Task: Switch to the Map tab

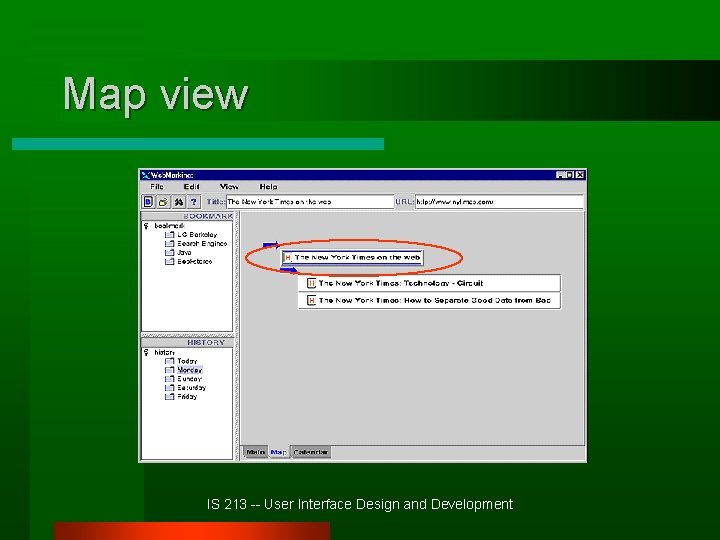Action: point(278,452)
